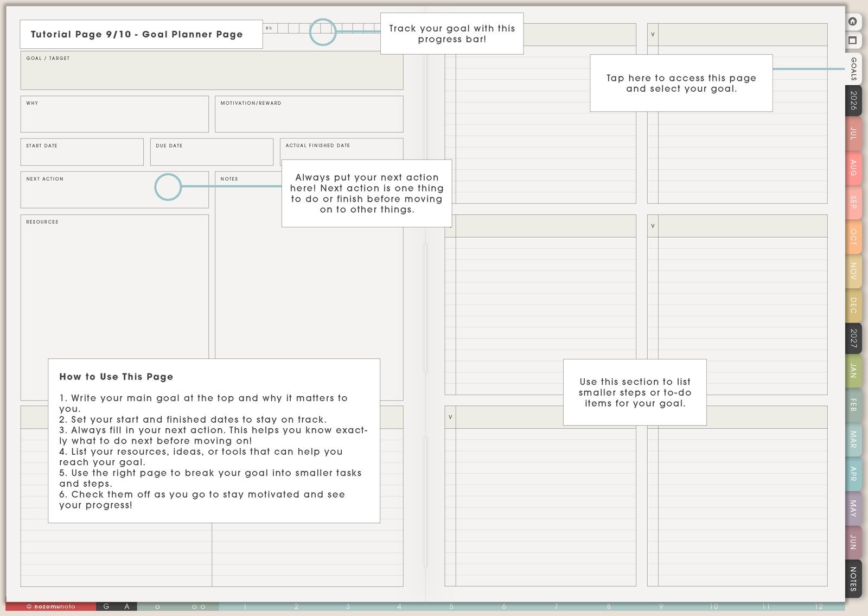Tick the check cell of bottom-middle task list
Image resolution: width=868 pixels, height=616 pixels.
(450, 417)
